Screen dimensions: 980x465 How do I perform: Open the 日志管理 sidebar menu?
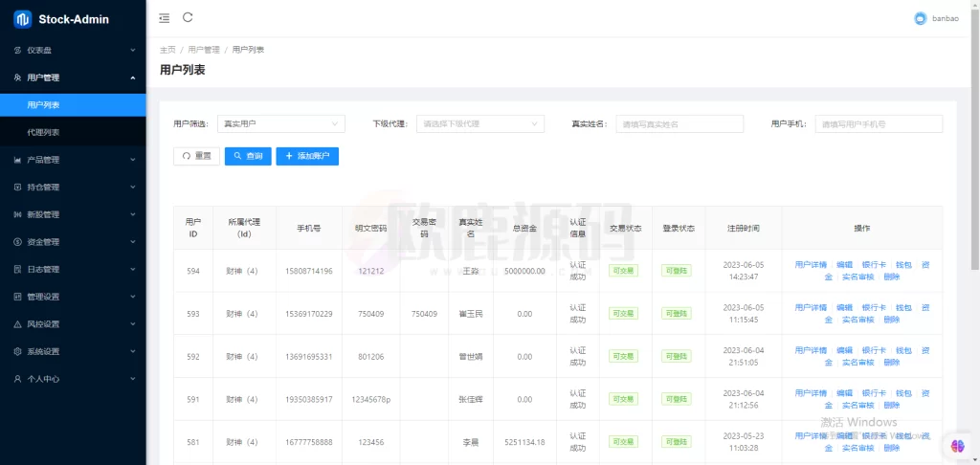(x=73, y=270)
